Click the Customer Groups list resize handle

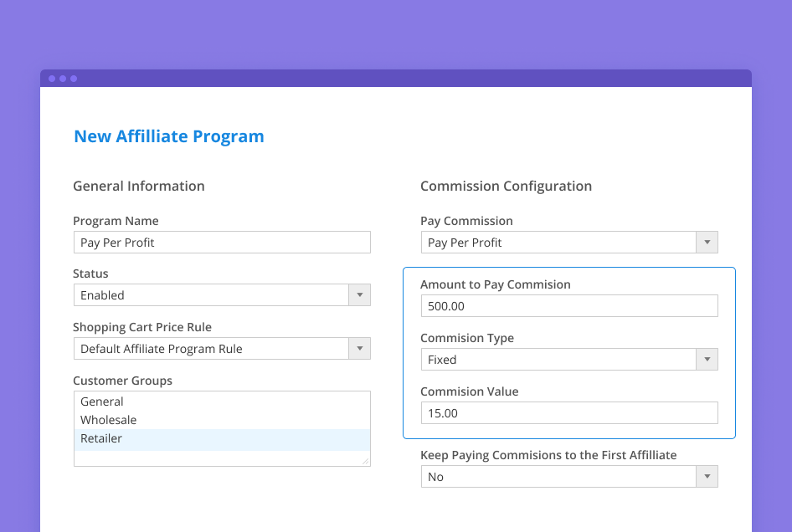tap(365, 461)
